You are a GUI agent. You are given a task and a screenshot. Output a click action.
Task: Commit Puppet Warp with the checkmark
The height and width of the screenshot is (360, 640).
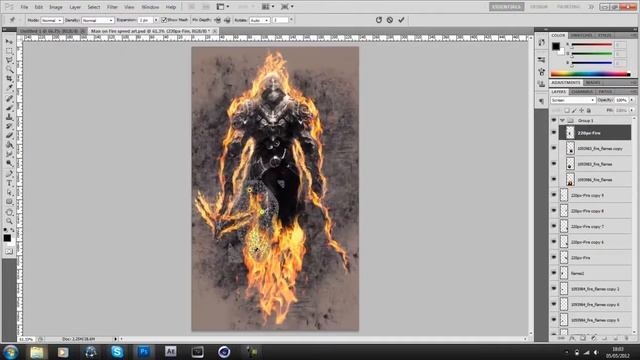click(x=401, y=20)
